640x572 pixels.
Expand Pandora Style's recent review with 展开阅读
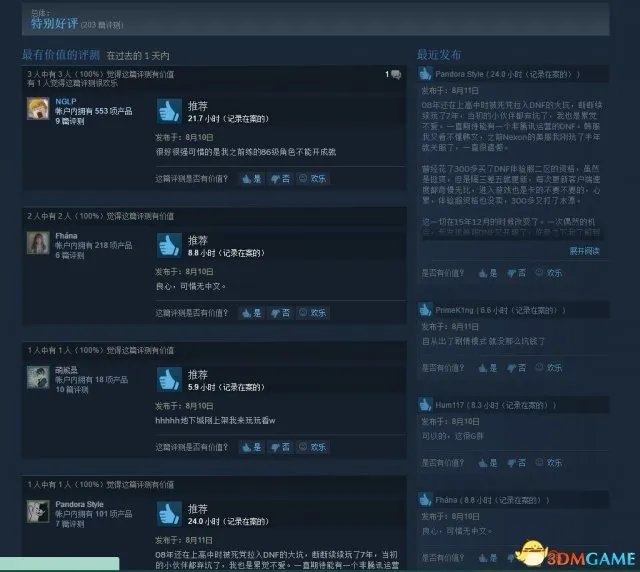[x=584, y=251]
